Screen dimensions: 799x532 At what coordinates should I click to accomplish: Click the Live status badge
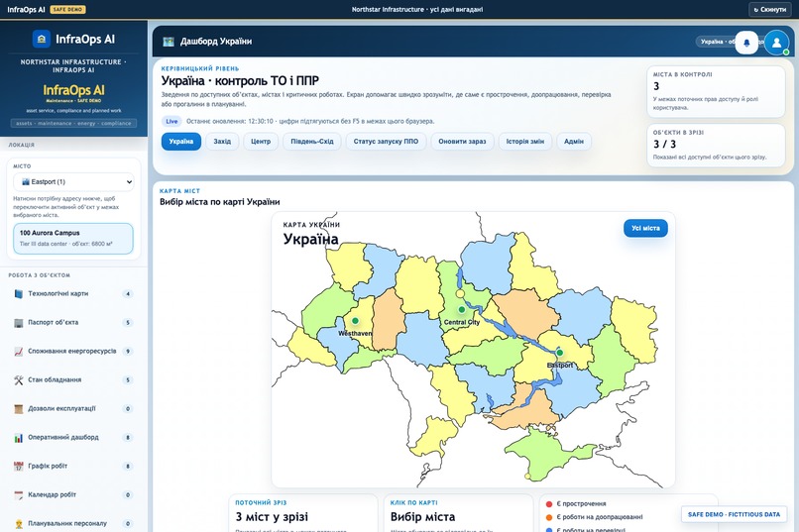(171, 121)
